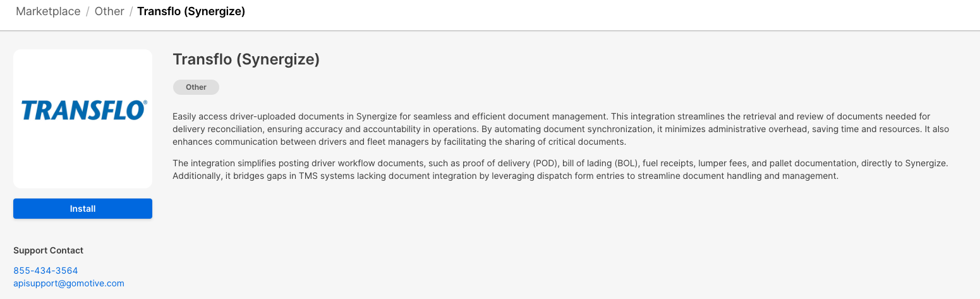980x299 pixels.
Task: Click the TRANSFLO logo image
Action: point(83,111)
